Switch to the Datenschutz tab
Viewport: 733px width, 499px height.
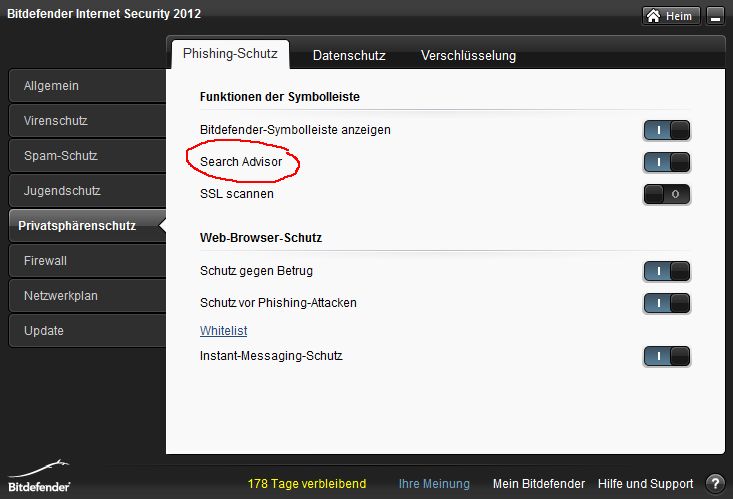coord(349,55)
